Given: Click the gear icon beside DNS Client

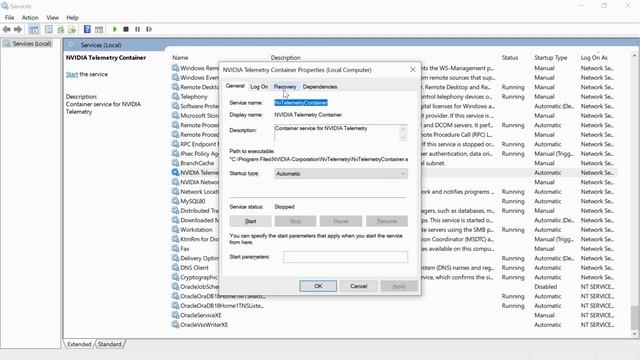Looking at the screenshot, I should (176, 267).
